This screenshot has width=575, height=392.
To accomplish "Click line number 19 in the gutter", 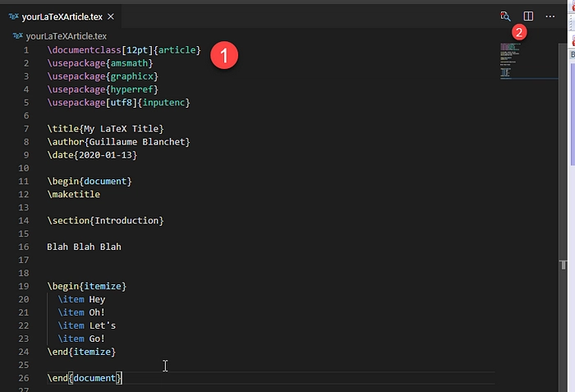I will click(x=24, y=286).
